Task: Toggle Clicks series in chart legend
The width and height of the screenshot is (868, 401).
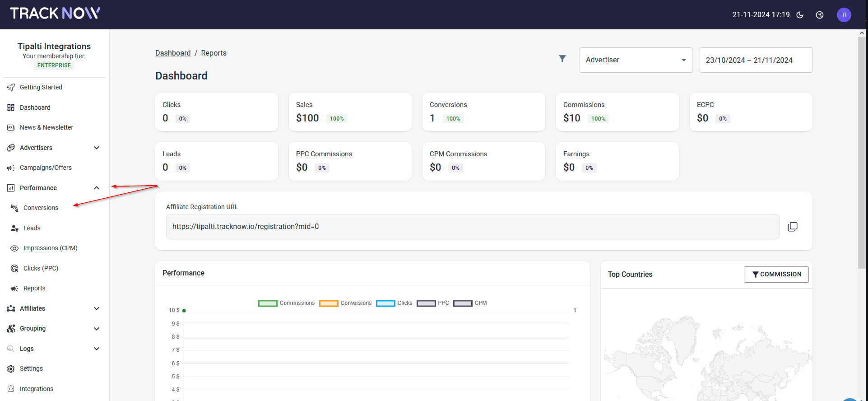Action: coord(394,303)
